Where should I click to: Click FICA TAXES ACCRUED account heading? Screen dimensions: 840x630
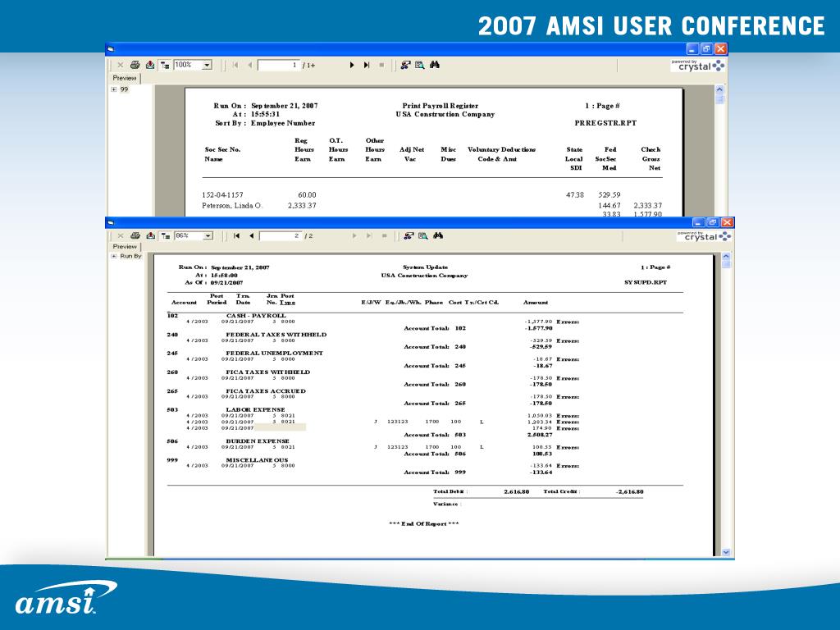pos(266,391)
